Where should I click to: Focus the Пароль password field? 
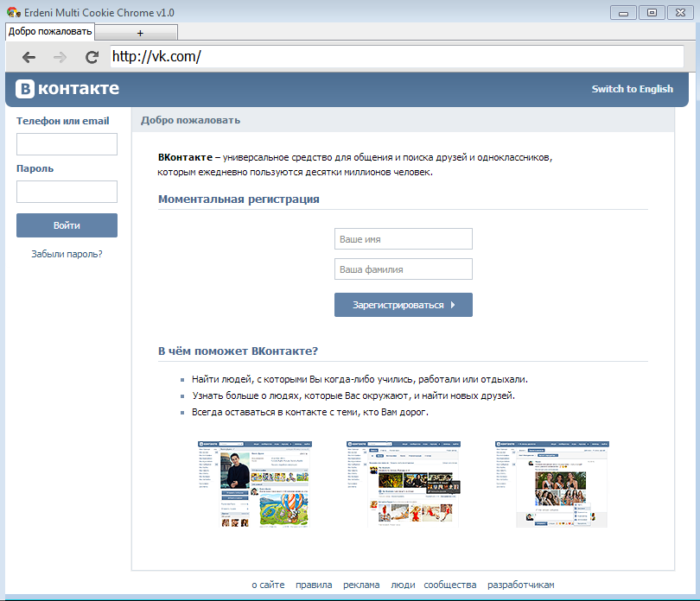coord(67,192)
